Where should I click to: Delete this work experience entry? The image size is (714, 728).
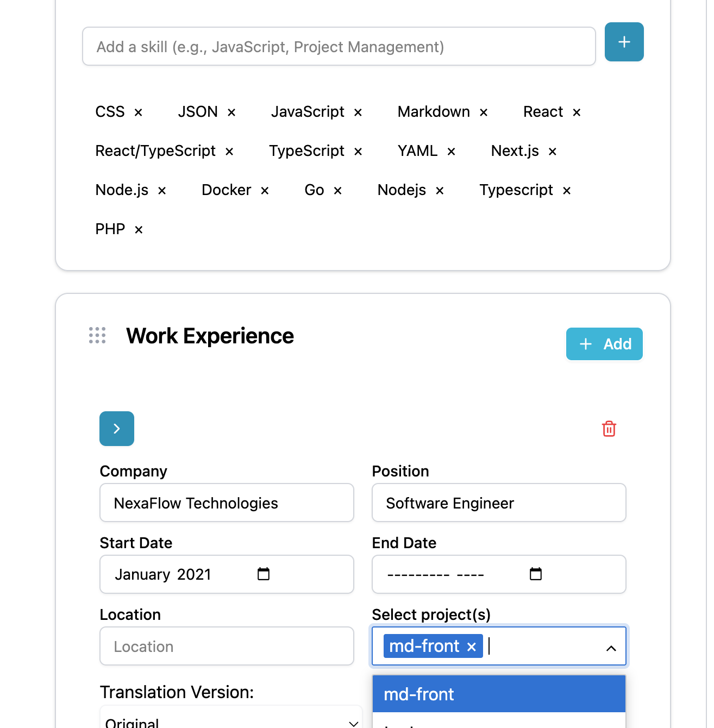609,429
